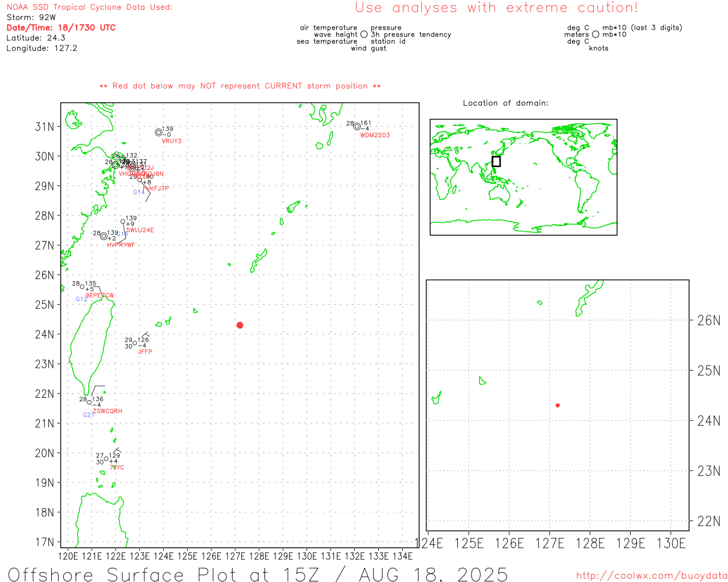Click the HVPRYWF double-circle station marker
728x582 pixels.
tap(104, 236)
